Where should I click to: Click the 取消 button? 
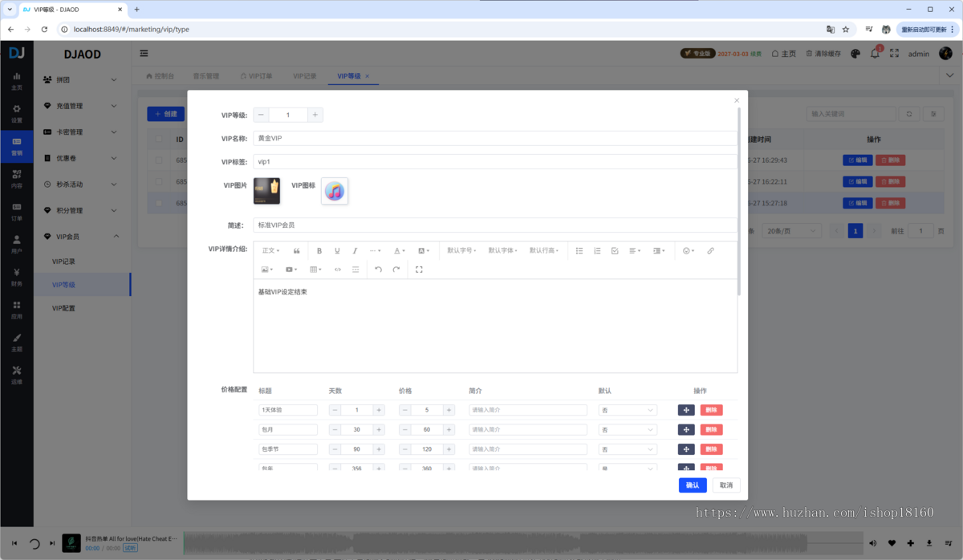726,485
